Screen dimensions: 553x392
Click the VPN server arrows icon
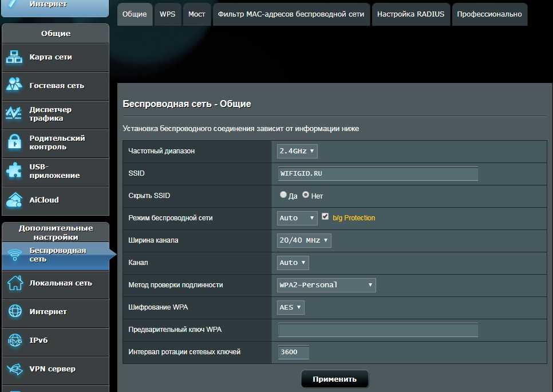15,369
